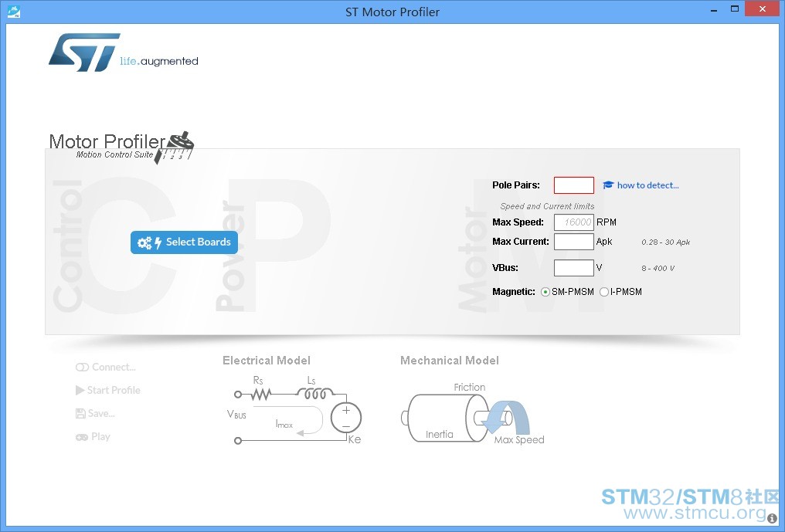Click the '0.28 - 30 Apk' range text
This screenshot has width=785, height=532.
[x=666, y=242]
